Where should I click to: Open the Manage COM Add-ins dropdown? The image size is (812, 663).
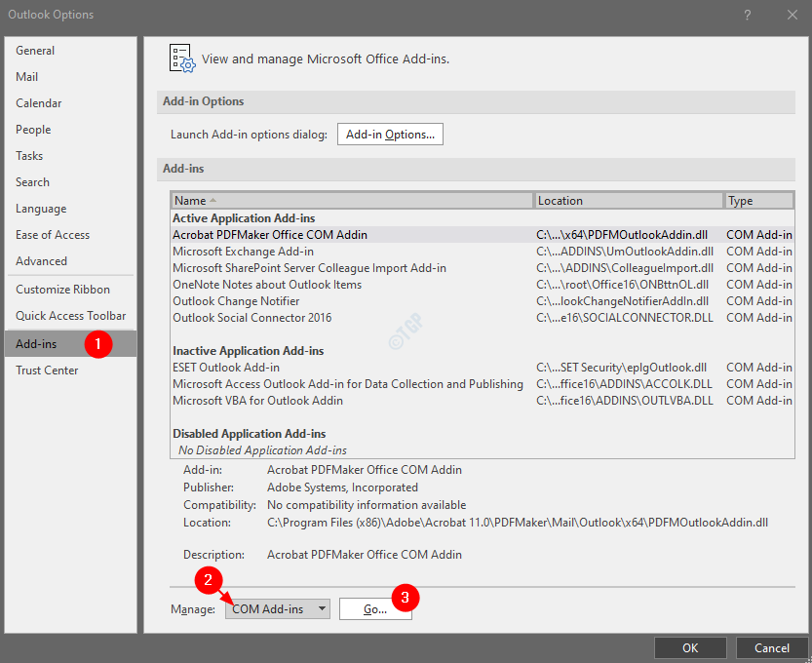[x=278, y=608]
